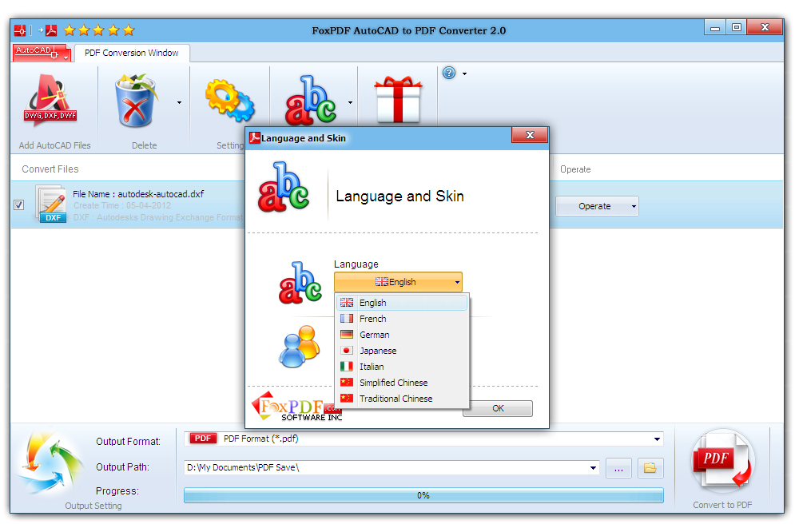Select Japanese from language list
Screen dimensions: 795x532
[x=402, y=351]
